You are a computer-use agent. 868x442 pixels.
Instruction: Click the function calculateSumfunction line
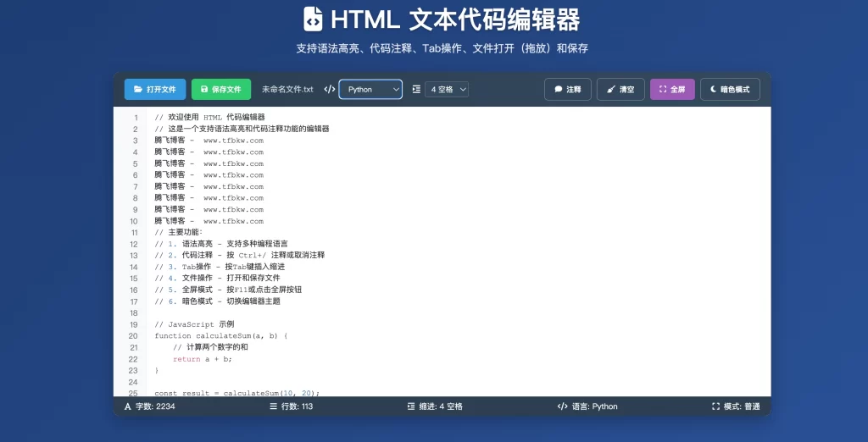221,336
